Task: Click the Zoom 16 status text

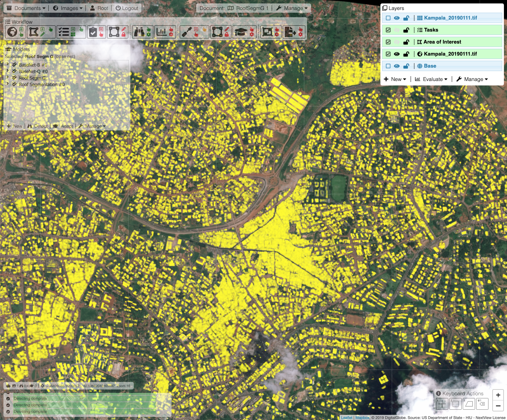Action: [x=123, y=386]
